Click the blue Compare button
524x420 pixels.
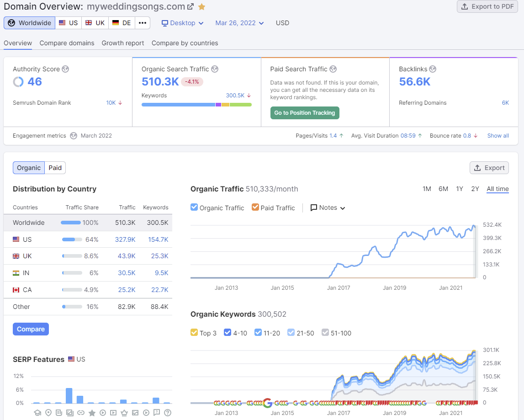coord(31,329)
